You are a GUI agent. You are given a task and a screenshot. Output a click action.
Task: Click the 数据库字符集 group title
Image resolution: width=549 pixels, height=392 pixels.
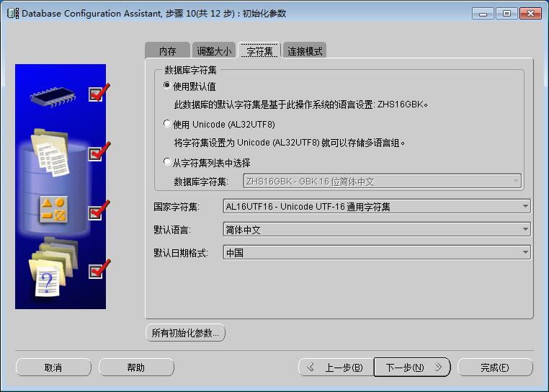(x=190, y=70)
